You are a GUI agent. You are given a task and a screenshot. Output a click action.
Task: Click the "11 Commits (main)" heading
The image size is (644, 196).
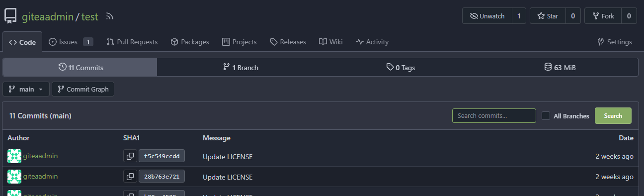(x=40, y=116)
